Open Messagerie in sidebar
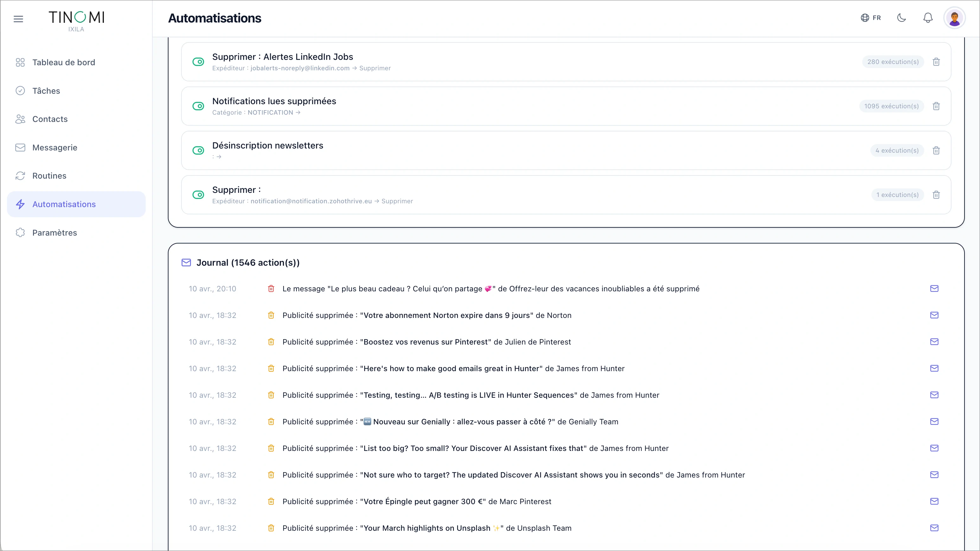Screen dimensions: 980x551 (76, 148)
